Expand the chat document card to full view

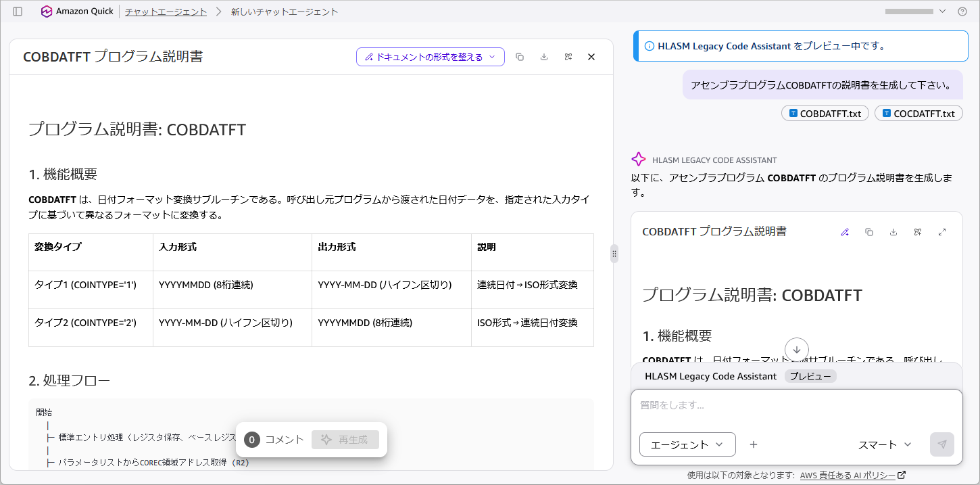point(942,232)
